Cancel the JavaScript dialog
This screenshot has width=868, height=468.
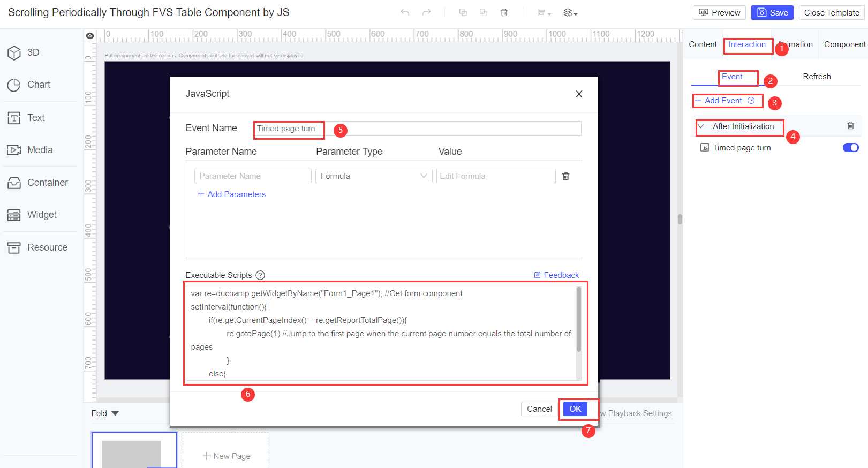(x=539, y=409)
